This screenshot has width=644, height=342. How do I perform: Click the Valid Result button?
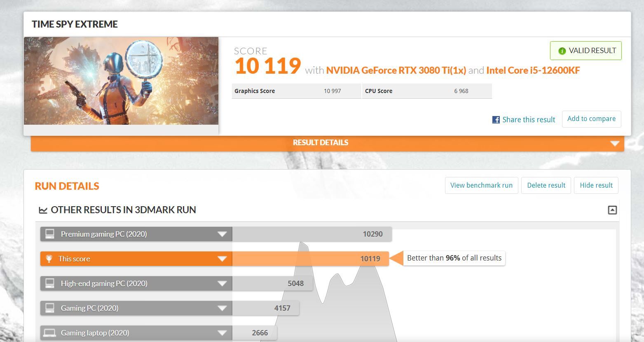585,51
